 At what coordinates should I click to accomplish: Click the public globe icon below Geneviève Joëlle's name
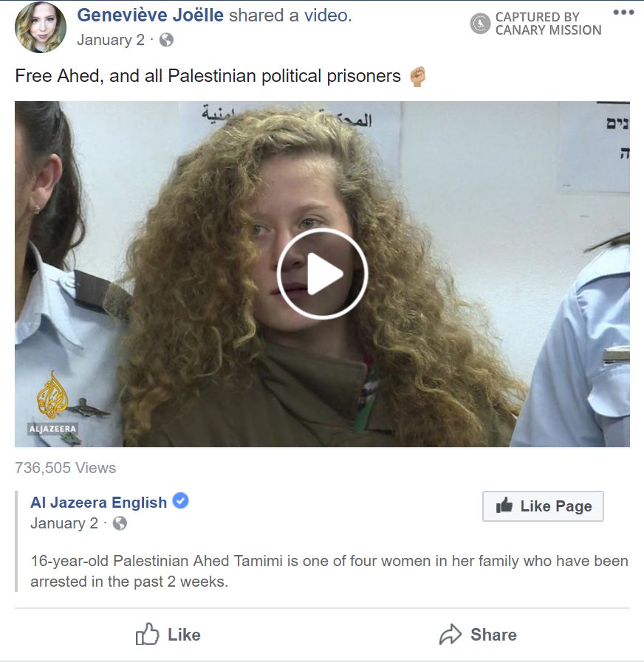point(166,40)
